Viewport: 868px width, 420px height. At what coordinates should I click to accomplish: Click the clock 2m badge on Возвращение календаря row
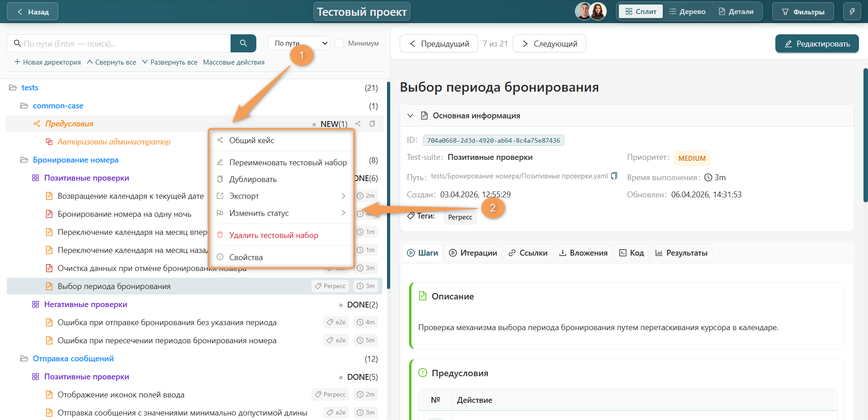(366, 196)
